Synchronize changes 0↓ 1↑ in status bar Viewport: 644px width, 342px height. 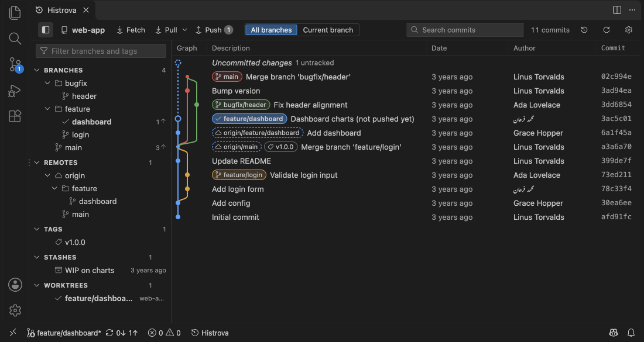point(122,333)
